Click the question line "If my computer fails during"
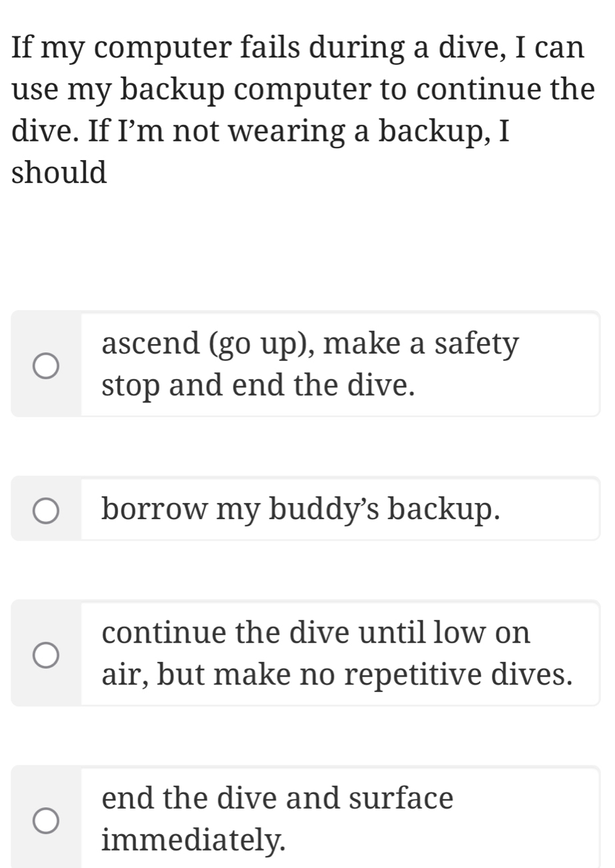The width and height of the screenshot is (615, 868). 297,49
